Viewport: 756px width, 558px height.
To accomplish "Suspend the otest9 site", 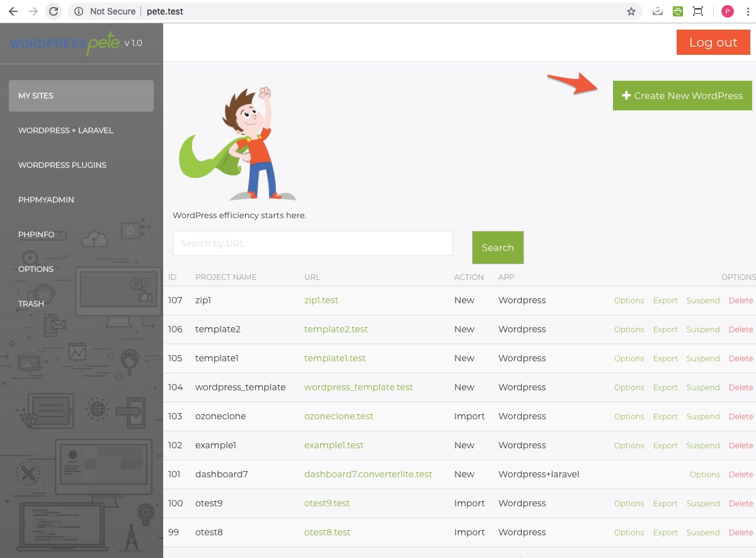I will [703, 504].
